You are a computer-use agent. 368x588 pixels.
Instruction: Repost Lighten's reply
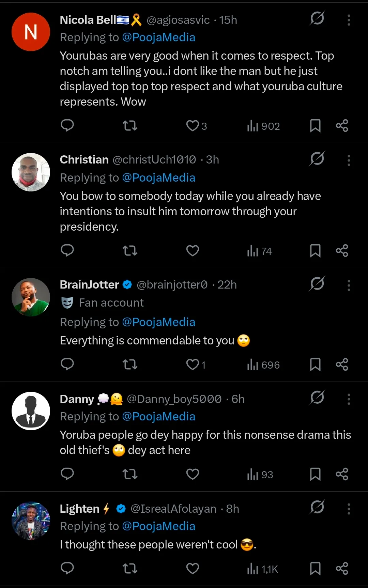tap(130, 569)
